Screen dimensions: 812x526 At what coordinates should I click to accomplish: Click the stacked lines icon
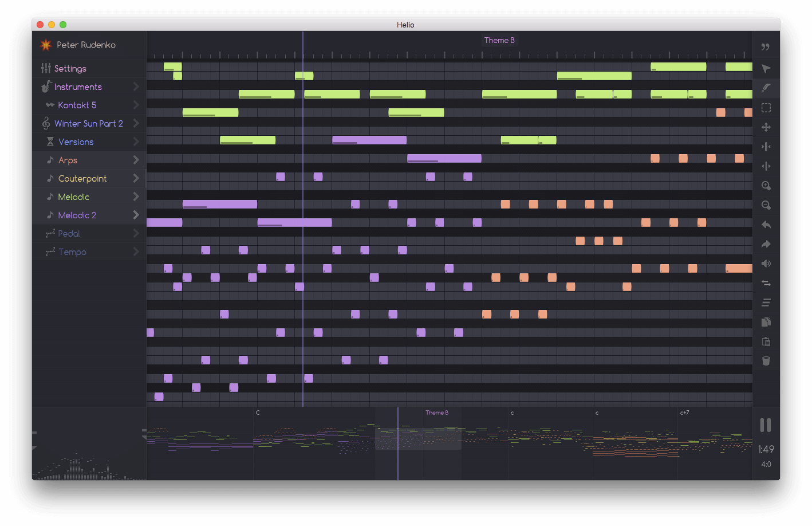pyautogui.click(x=766, y=303)
